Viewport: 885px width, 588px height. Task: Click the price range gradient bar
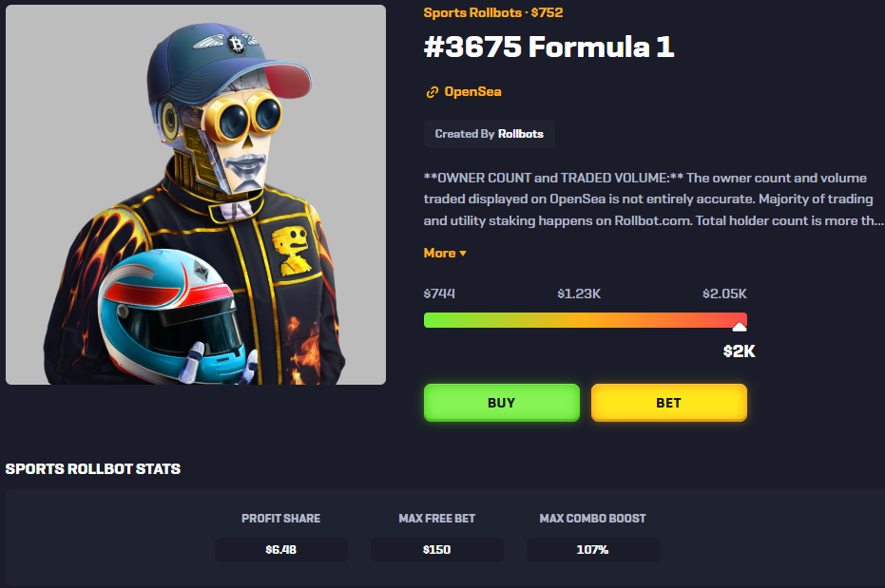pos(586,320)
